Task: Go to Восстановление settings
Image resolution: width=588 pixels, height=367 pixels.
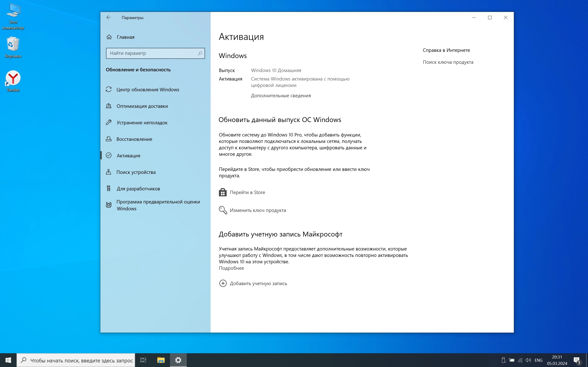Action: (x=134, y=139)
